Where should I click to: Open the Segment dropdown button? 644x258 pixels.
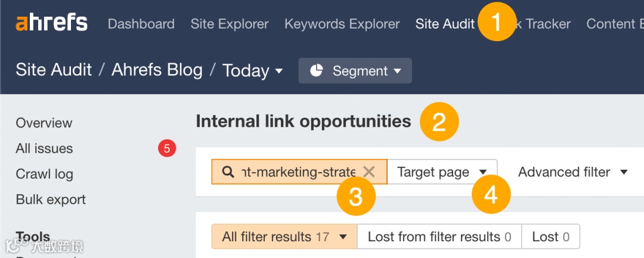[x=355, y=70]
